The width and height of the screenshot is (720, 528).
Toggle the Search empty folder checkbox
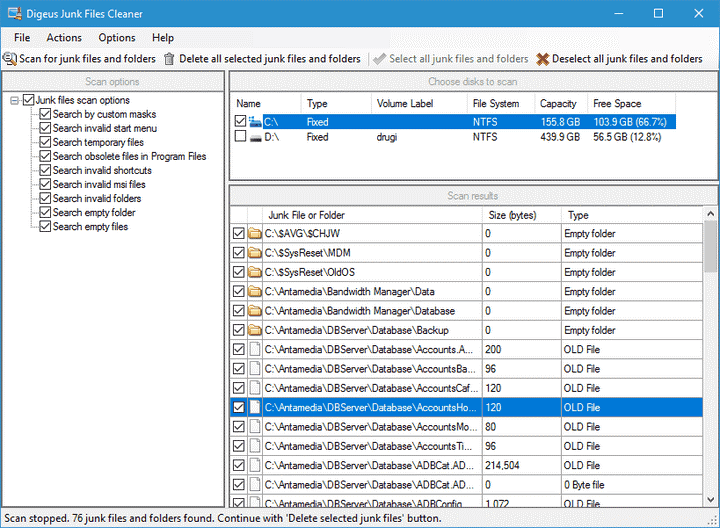pyautogui.click(x=45, y=213)
